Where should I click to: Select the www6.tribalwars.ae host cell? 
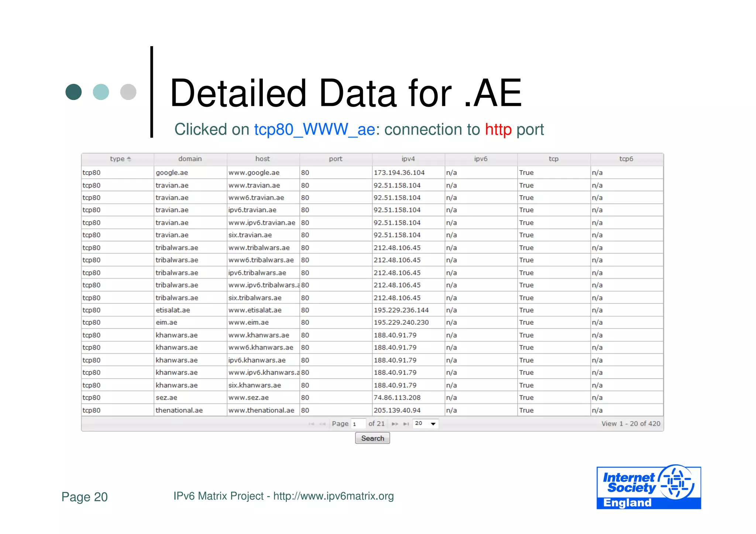263,260
